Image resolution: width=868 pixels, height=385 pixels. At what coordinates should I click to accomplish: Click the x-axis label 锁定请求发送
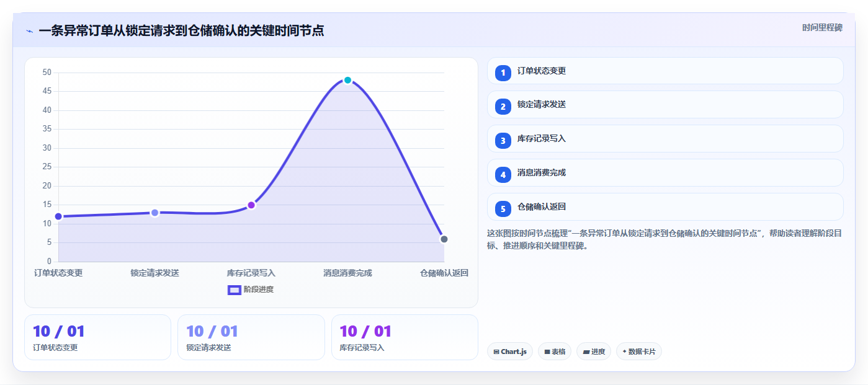pyautogui.click(x=155, y=273)
